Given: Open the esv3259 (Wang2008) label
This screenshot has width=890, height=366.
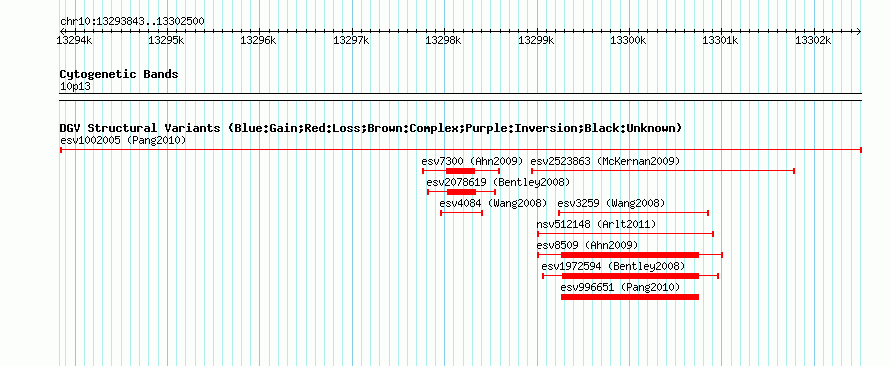Looking at the screenshot, I should click(x=611, y=203).
